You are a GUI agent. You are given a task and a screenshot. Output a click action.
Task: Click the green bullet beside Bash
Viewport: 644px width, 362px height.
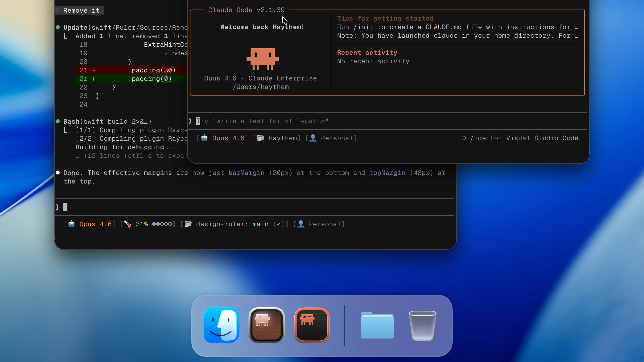tap(58, 121)
